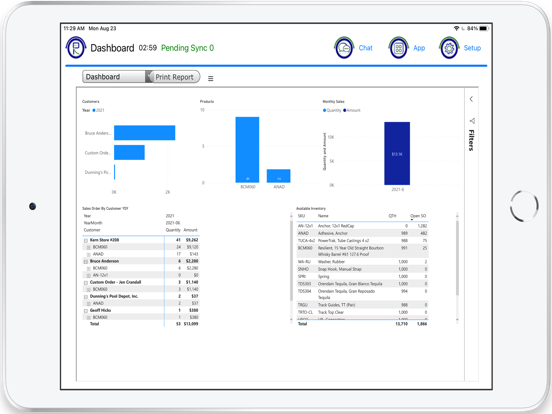
Task: Click the Dashboard page title text
Action: (x=112, y=48)
